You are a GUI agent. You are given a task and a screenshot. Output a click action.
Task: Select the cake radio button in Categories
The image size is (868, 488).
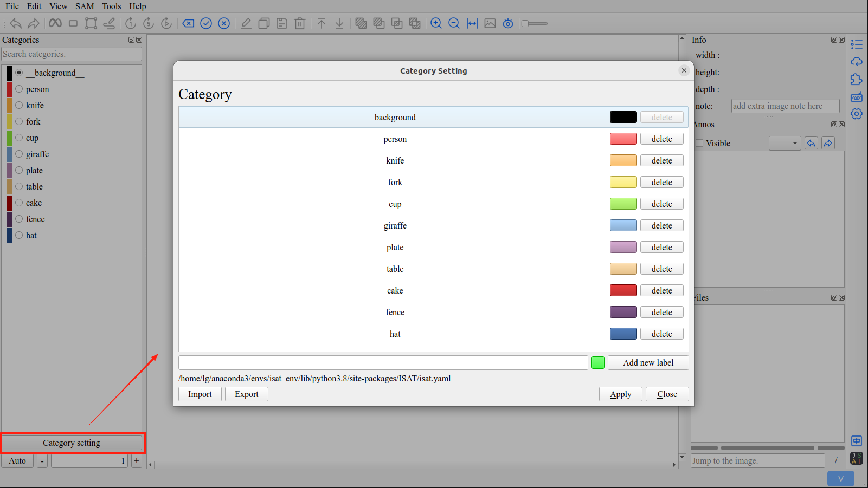point(19,203)
